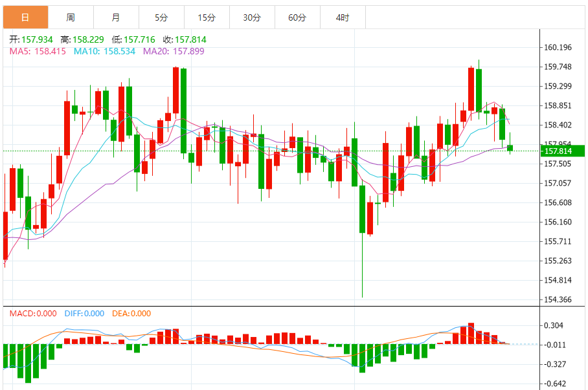
Task: Click the 155.711 price axis label
Action: tap(558, 241)
